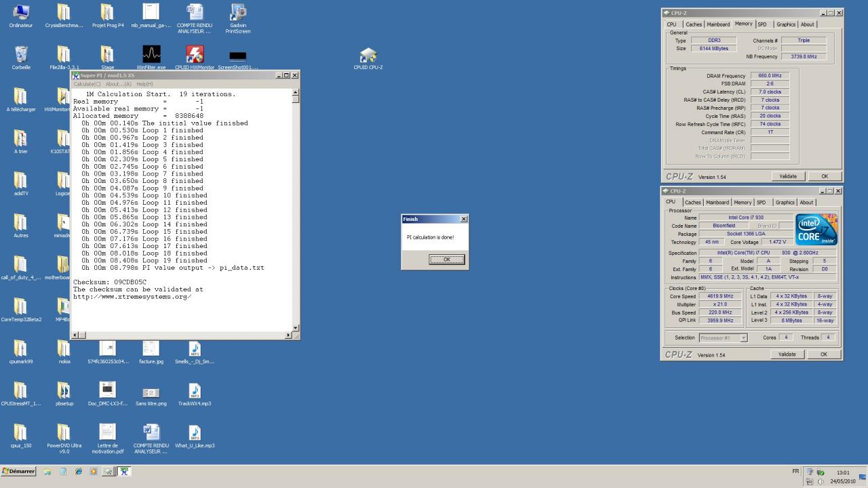Screen dimensions: 868x488
Task: Open the CPUID CPU-Z desktop shortcut
Action: point(368,56)
